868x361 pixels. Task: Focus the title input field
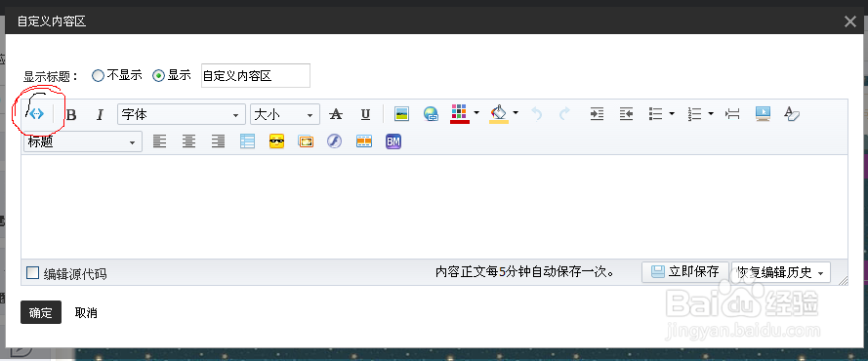[256, 76]
